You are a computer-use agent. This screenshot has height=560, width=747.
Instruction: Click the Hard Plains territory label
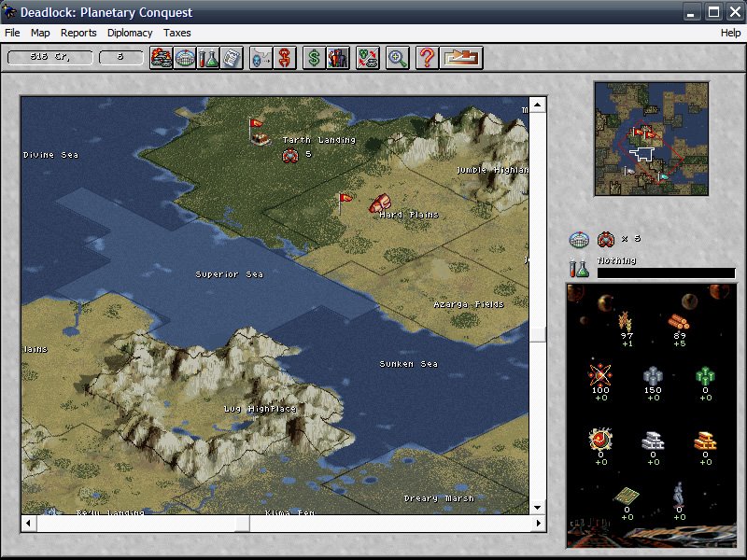(409, 215)
